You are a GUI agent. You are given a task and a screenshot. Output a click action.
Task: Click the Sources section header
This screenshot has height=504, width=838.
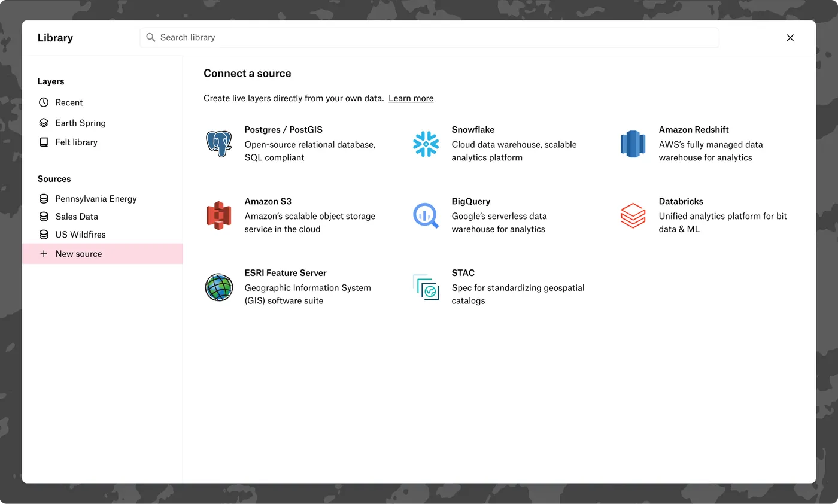click(54, 179)
